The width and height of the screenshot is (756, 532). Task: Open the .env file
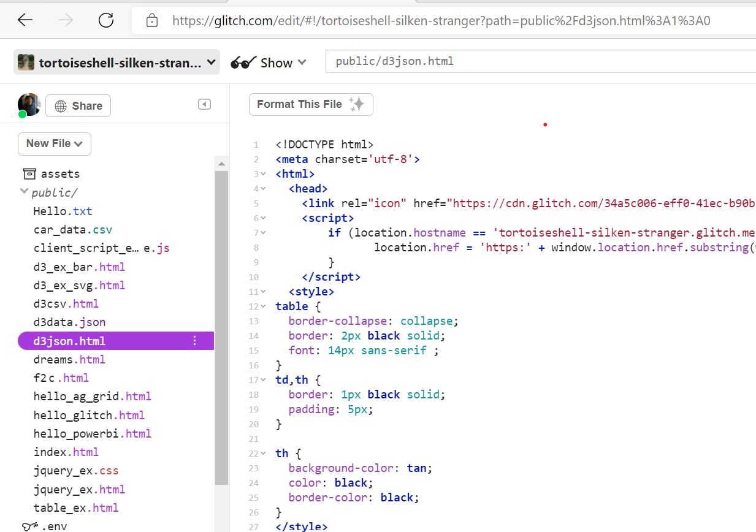click(54, 526)
